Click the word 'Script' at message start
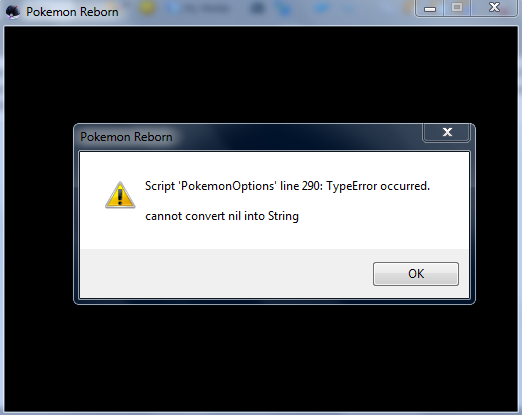The image size is (522, 415). coord(160,186)
